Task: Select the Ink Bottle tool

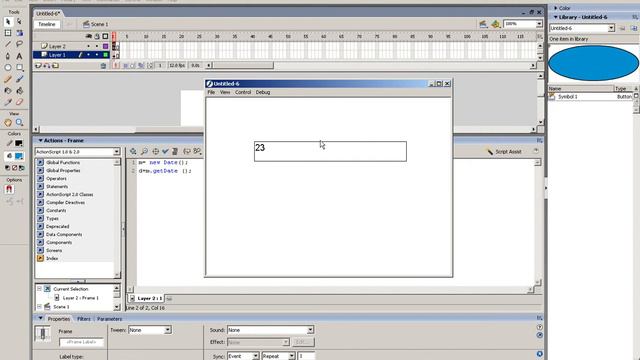Action: click(8, 90)
